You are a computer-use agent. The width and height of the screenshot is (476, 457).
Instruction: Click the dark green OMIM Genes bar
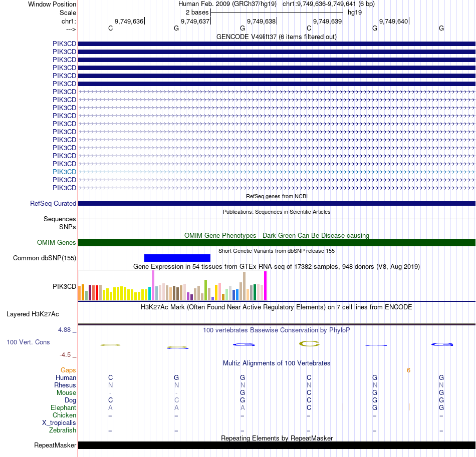coord(277,243)
